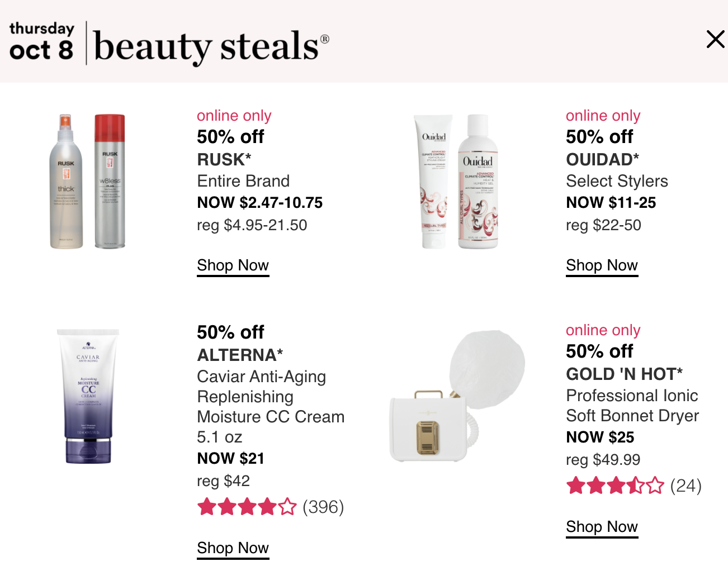
Task: Click Shop Now under GOLD 'N HOT deal
Action: coord(602,527)
